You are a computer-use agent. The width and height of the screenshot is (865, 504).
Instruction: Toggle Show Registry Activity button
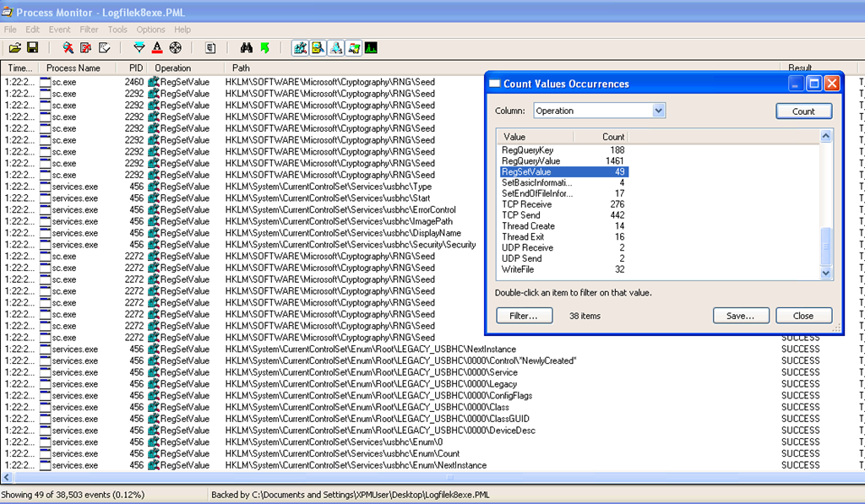[x=300, y=48]
